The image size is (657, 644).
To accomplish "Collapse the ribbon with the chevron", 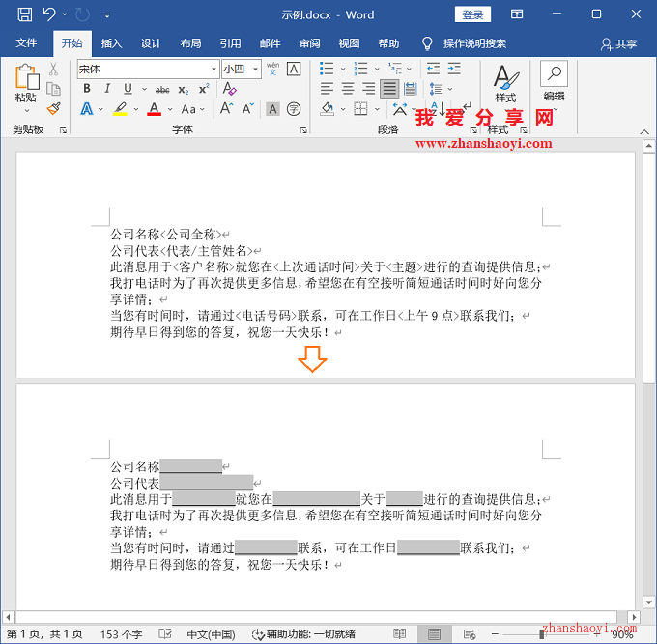I will click(644, 132).
